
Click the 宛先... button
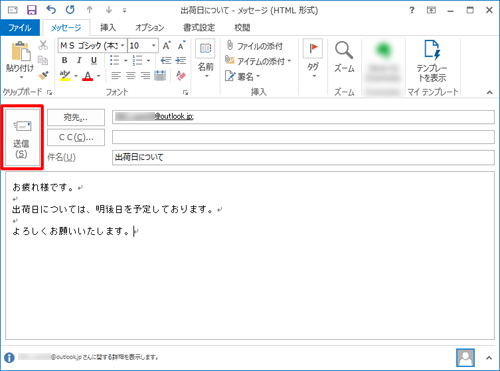76,117
